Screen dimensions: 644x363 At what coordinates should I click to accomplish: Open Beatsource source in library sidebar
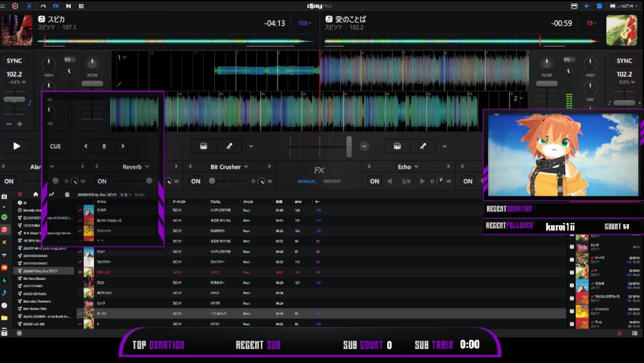[4, 280]
